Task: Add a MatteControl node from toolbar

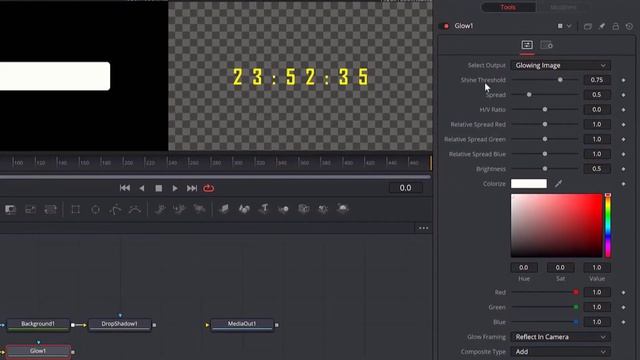Action: point(10,209)
